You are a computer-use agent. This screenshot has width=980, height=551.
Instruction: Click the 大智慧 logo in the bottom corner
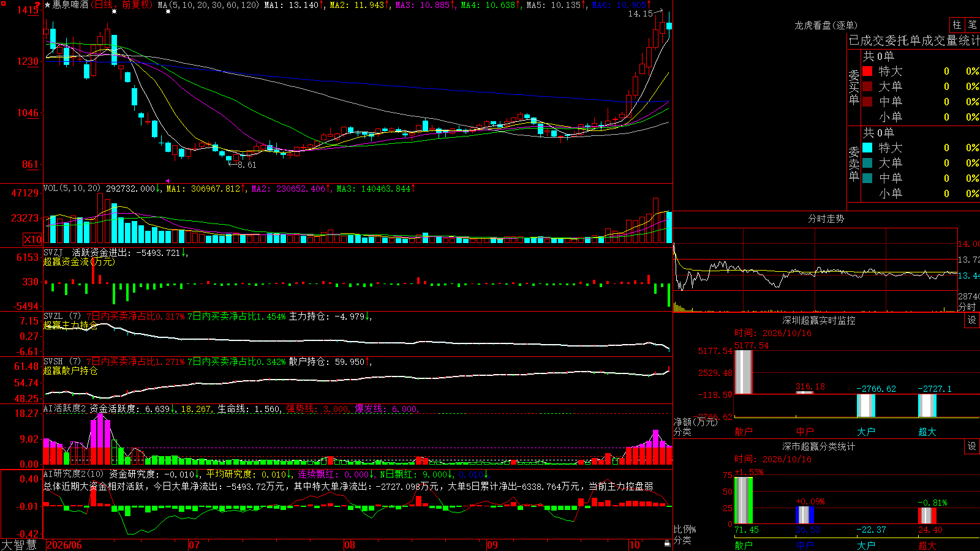pyautogui.click(x=20, y=545)
